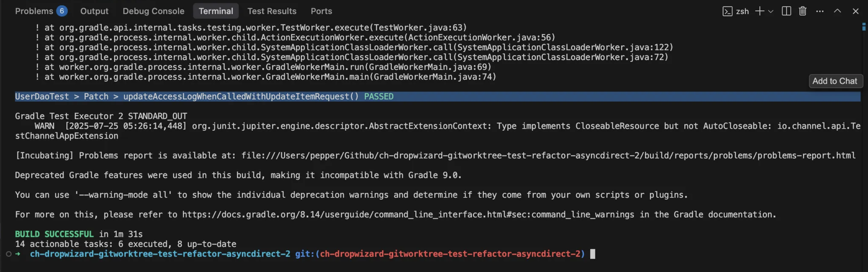Maximize panel size with the chevron up
This screenshot has height=272, width=868.
pos(837,11)
